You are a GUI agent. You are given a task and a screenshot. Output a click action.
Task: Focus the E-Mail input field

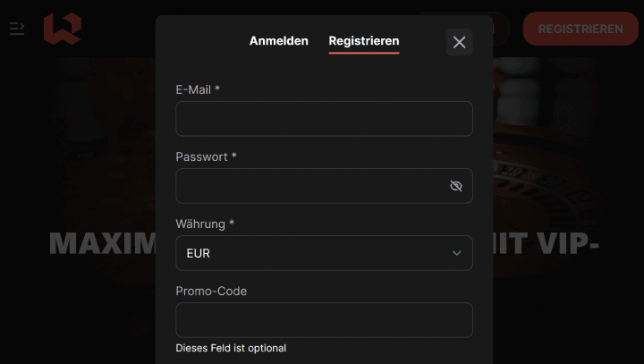point(324,119)
